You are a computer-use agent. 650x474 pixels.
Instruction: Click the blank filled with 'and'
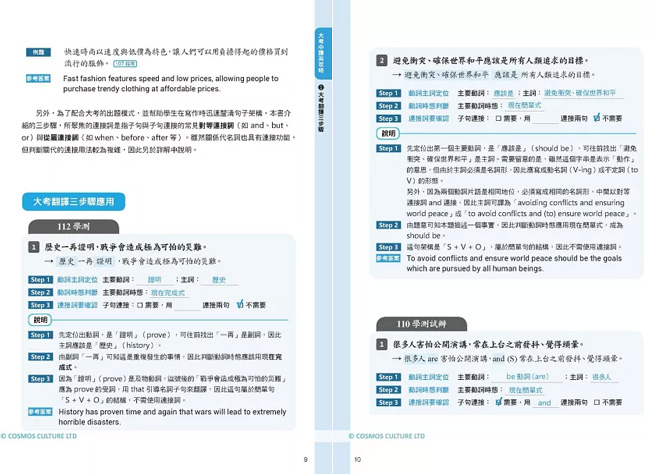(x=545, y=403)
